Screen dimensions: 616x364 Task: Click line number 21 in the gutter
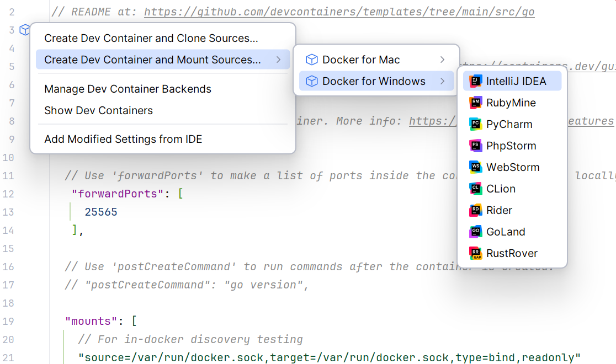point(8,358)
